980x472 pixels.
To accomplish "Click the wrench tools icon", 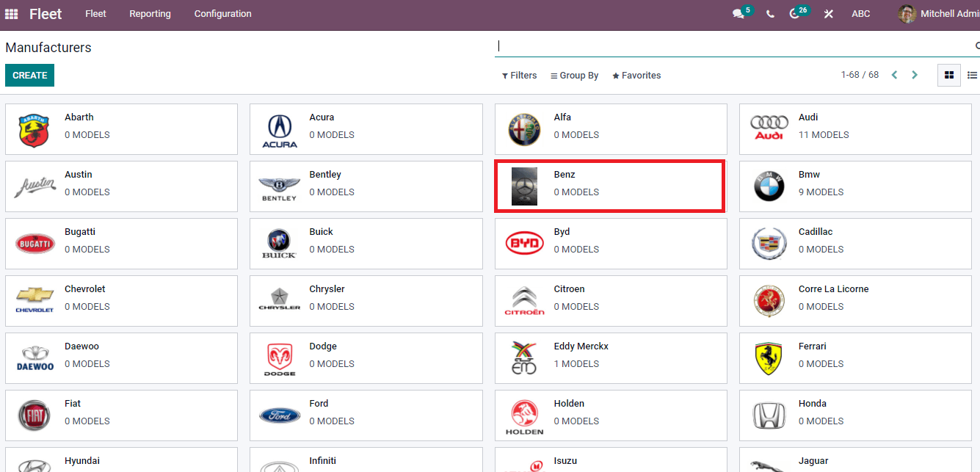I will [828, 14].
